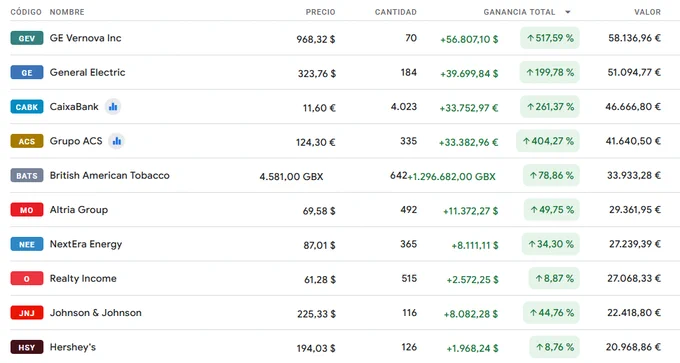Click the NEE ticker badge
680x363 pixels.
coord(27,244)
